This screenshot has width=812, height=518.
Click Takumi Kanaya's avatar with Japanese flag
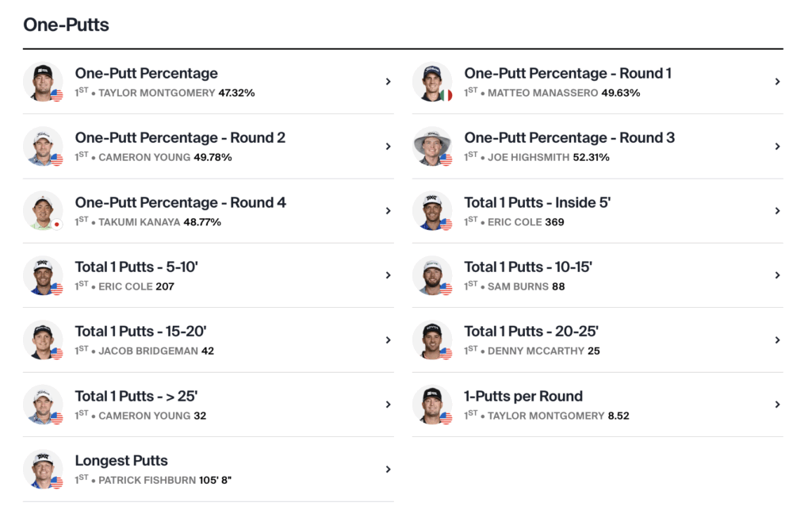coord(43,211)
